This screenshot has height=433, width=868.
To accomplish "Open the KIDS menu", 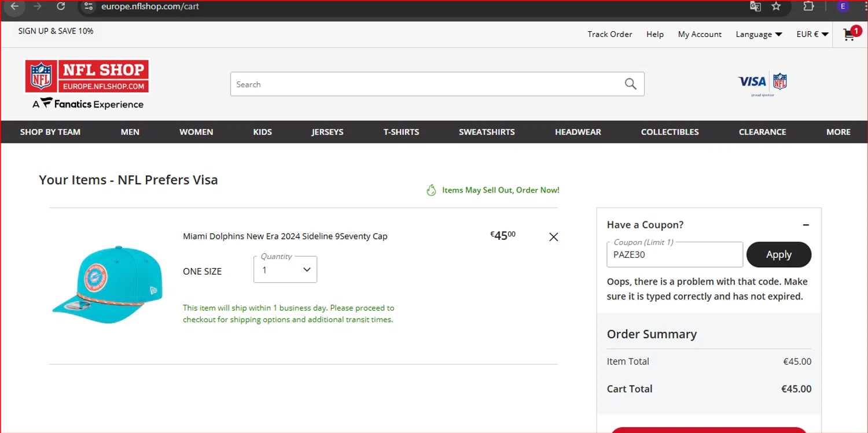I will point(262,132).
